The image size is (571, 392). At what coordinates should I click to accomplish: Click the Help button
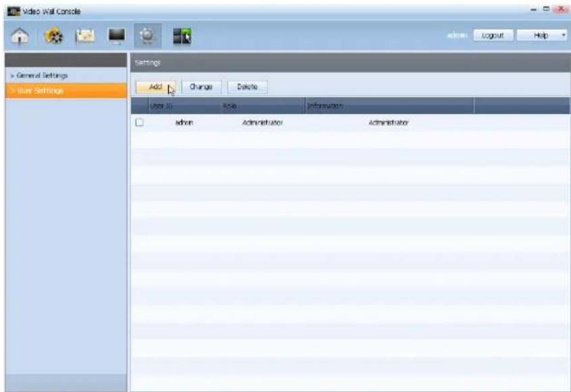541,35
